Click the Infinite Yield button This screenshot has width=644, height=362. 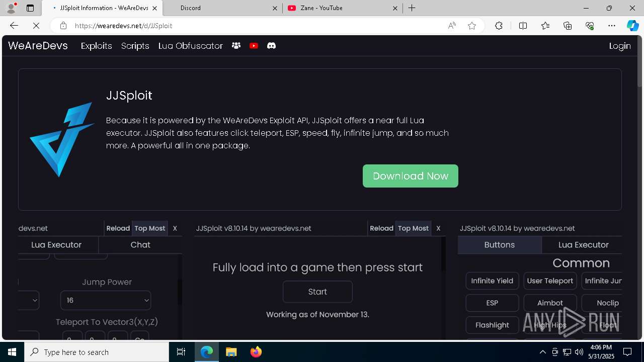tap(492, 281)
